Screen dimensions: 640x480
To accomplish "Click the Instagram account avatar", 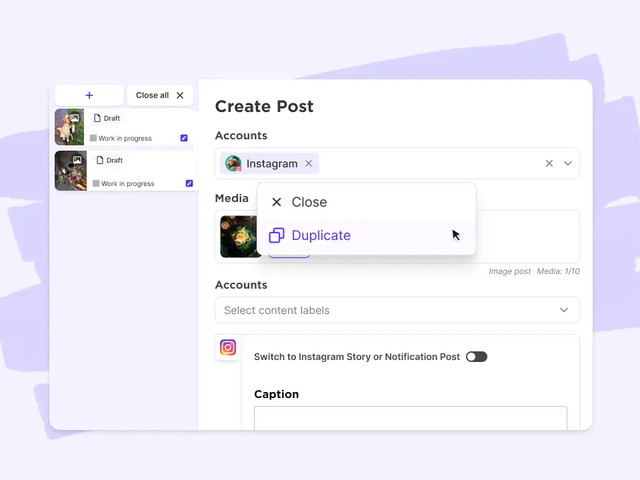I will [x=233, y=163].
